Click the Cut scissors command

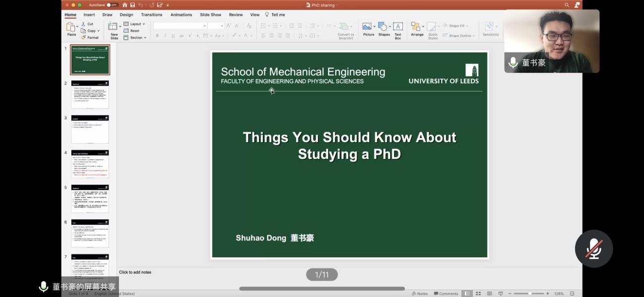[87, 24]
